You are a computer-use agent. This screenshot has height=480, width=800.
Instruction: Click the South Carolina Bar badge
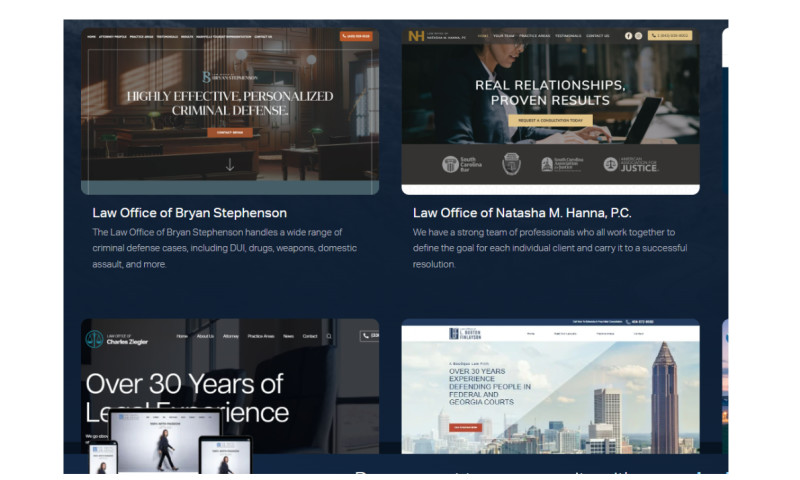pos(464,164)
